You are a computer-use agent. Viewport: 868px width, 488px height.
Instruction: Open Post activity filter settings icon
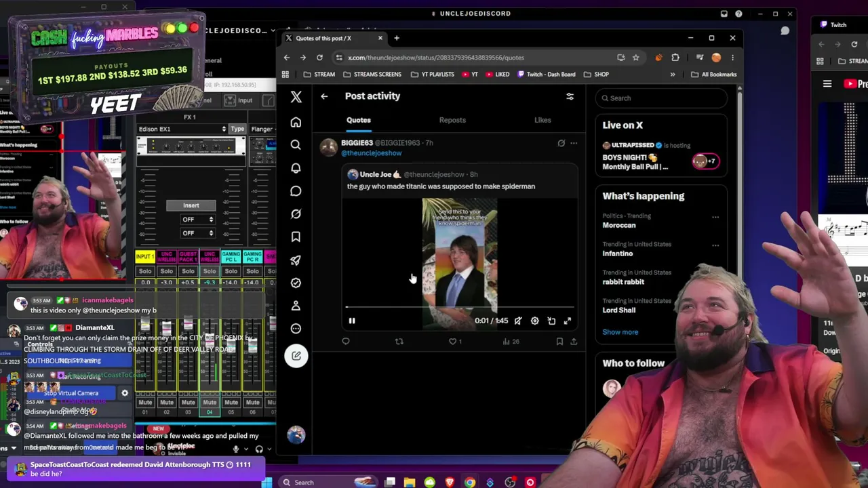[570, 96]
